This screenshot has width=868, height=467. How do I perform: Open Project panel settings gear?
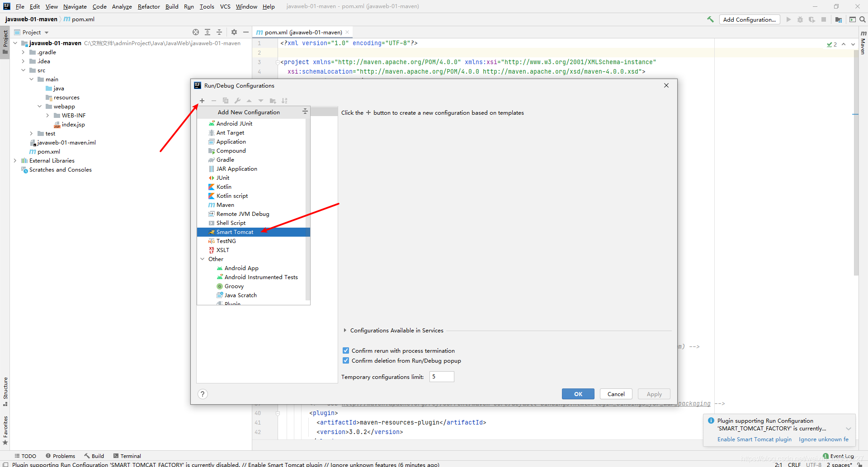[234, 32]
